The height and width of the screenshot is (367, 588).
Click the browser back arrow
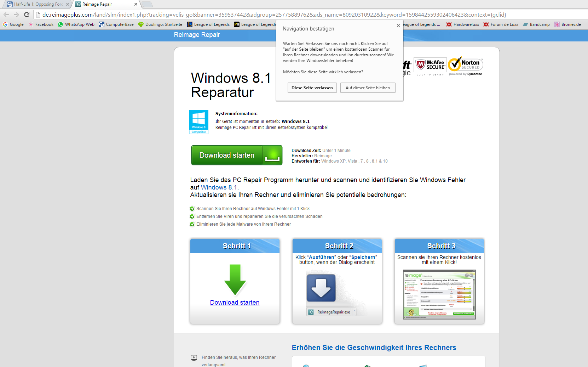(6, 15)
